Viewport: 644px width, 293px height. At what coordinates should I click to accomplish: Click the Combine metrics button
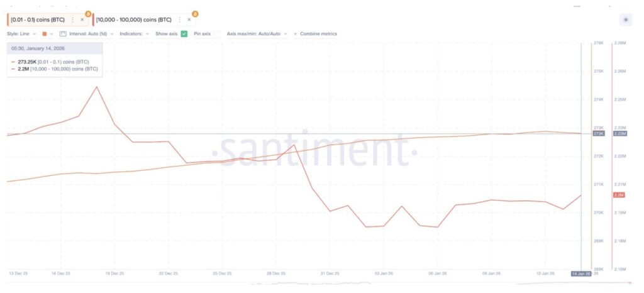[x=318, y=33]
